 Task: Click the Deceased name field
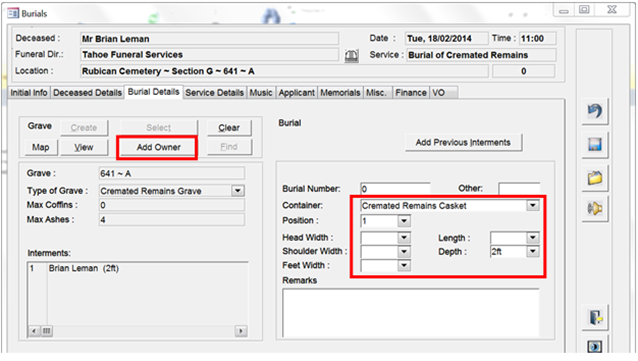[209, 39]
